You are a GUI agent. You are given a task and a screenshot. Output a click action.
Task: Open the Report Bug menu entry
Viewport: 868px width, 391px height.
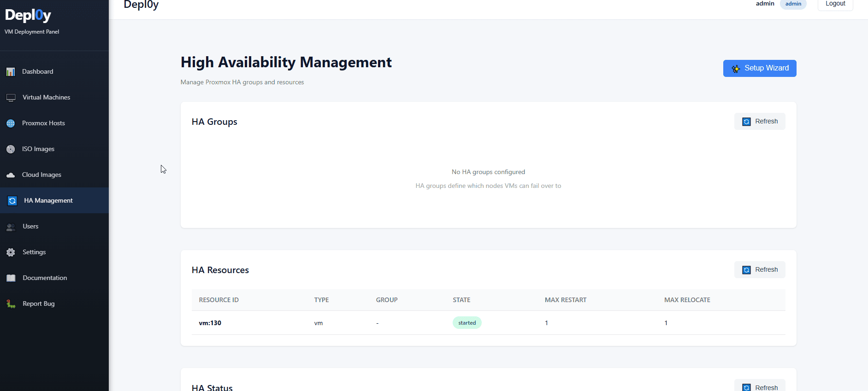[x=54, y=303]
